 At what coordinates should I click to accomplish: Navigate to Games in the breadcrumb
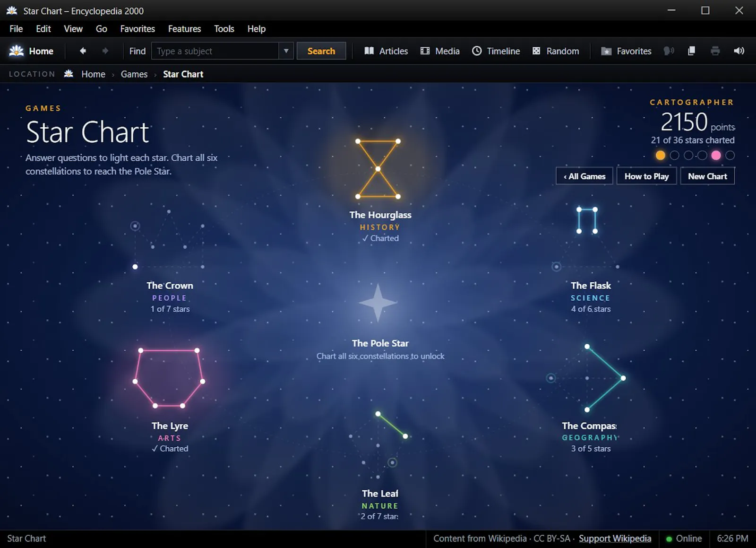(x=134, y=74)
